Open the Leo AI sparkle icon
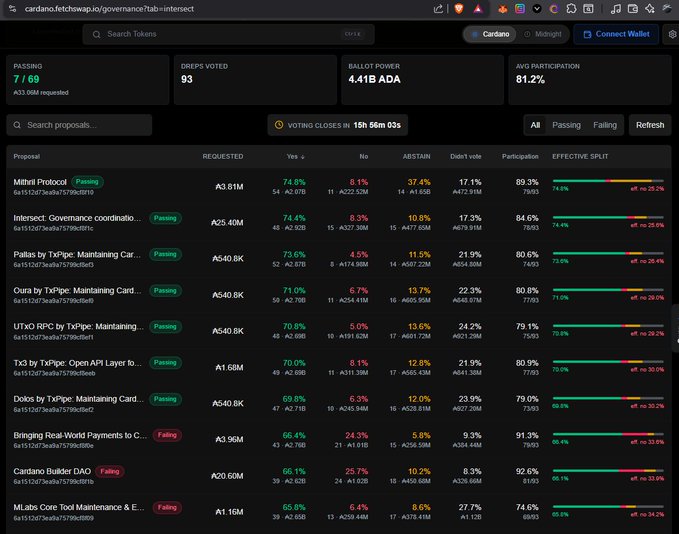This screenshot has height=534, width=679. 650,9
